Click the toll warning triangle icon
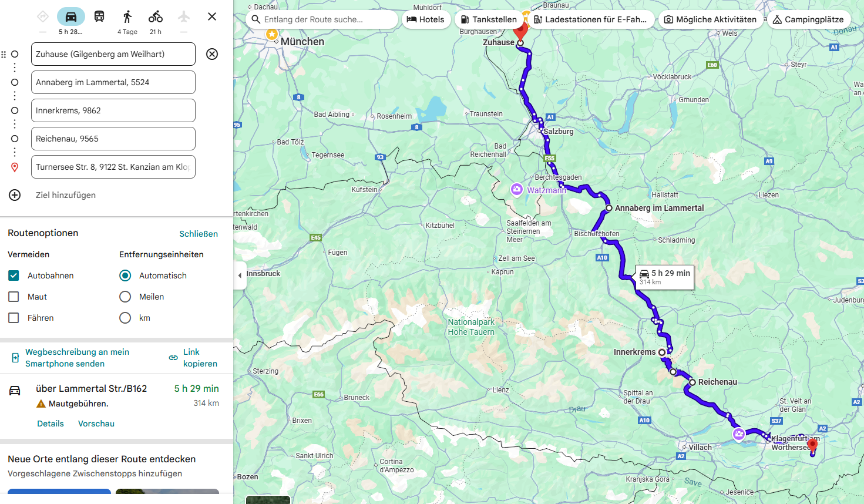Image resolution: width=864 pixels, height=504 pixels. tap(41, 404)
